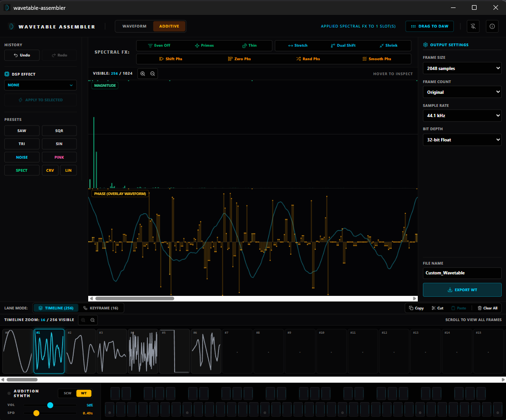Viewport: 506px width, 420px height.
Task: Zoom in the timeline
Action: (x=83, y=320)
